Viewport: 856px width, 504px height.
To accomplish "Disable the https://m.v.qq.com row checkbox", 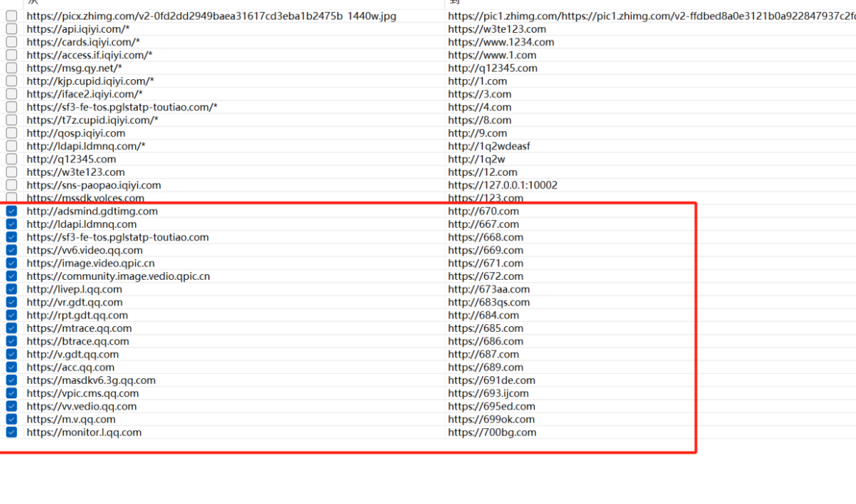I will pos(11,420).
